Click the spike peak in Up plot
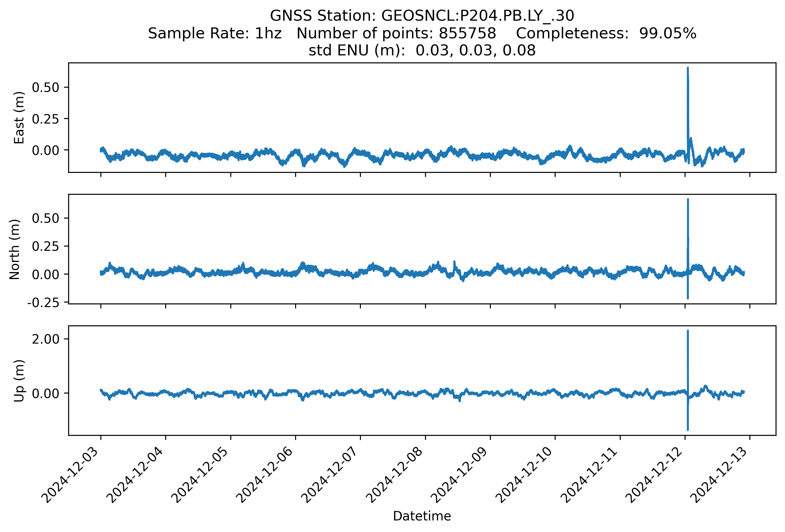Viewport: 785px width, 532px height. coord(688,332)
